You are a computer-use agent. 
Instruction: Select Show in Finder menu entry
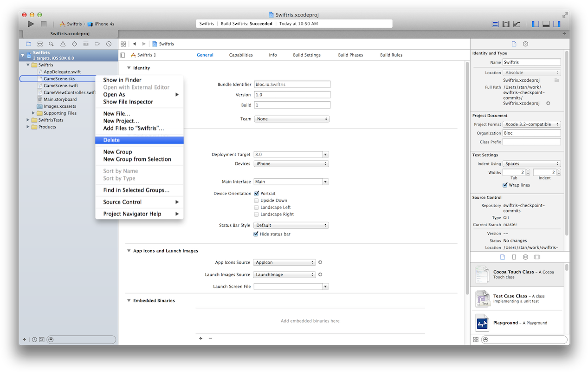(122, 80)
